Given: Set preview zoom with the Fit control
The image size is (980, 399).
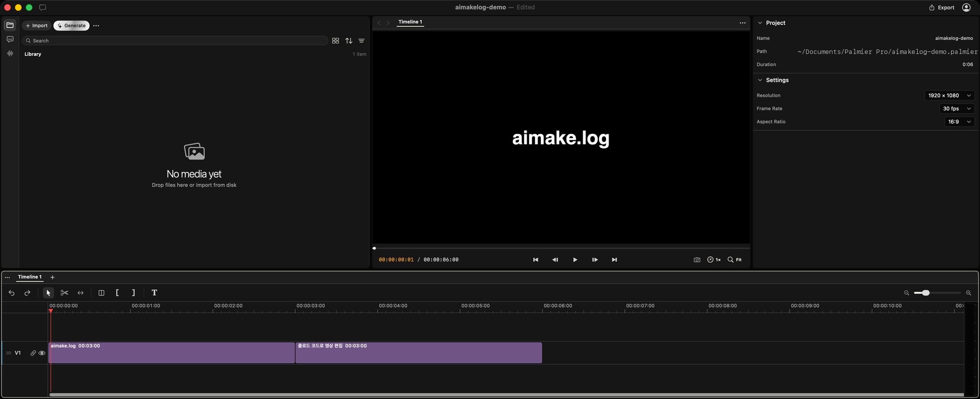Looking at the screenshot, I should click(x=735, y=260).
